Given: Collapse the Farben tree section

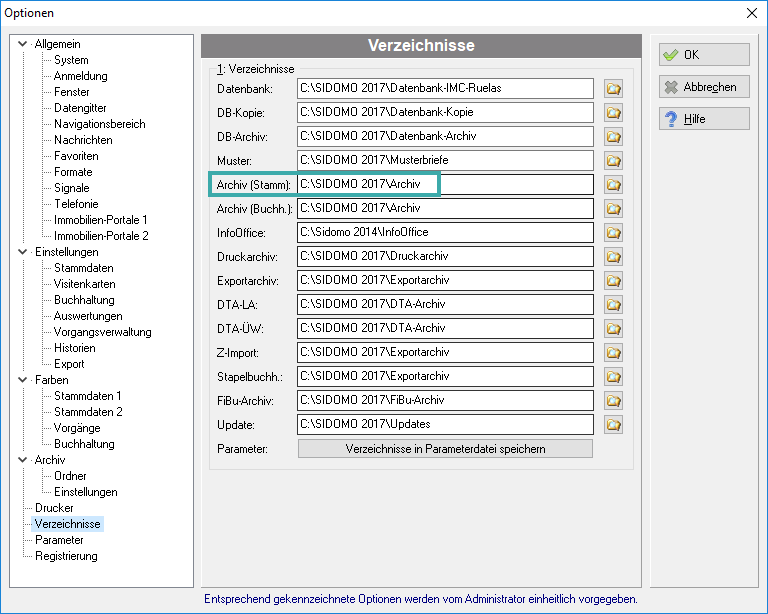Looking at the screenshot, I should [22, 379].
